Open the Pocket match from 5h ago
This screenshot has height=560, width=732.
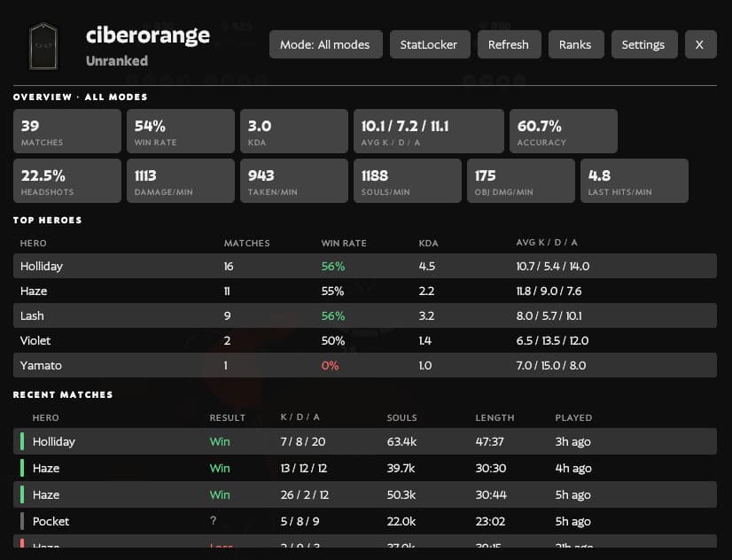coord(365,521)
